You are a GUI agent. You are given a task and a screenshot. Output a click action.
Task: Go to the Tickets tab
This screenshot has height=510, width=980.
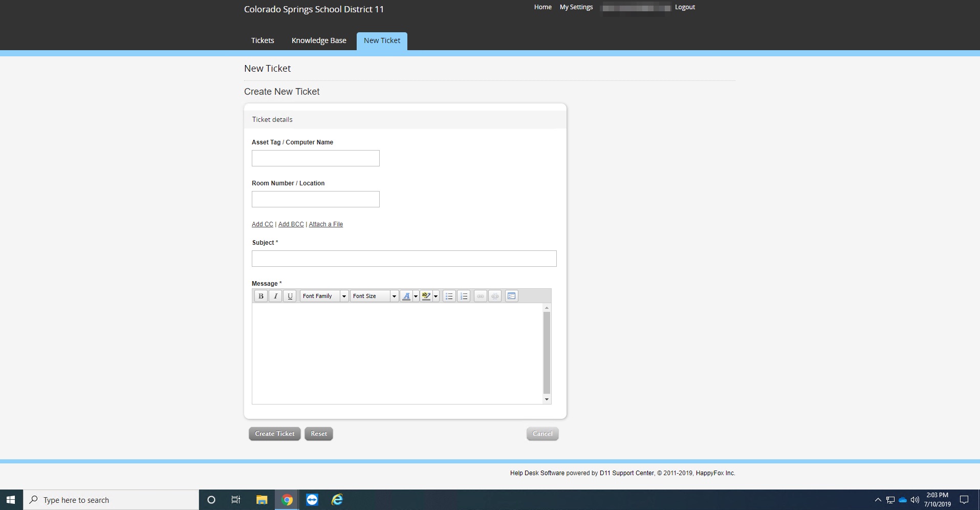coord(263,40)
